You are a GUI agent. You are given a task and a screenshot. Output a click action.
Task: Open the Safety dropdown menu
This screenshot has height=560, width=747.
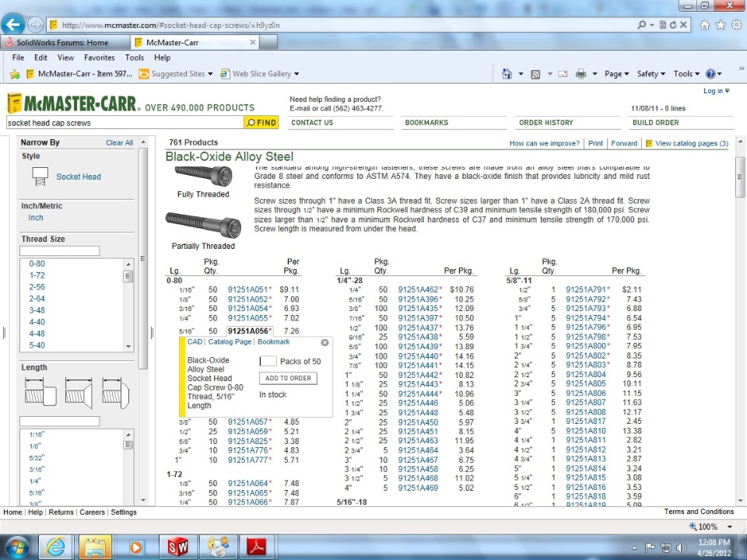[x=651, y=74]
